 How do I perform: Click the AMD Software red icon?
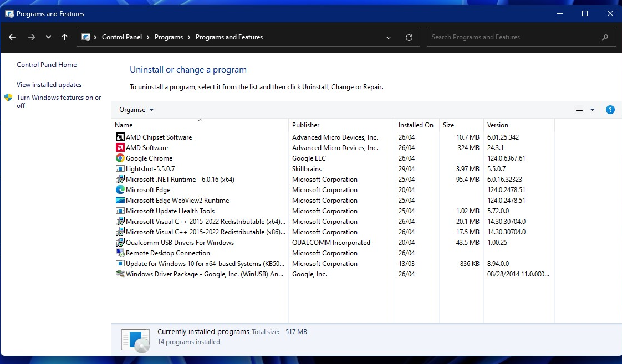point(120,147)
